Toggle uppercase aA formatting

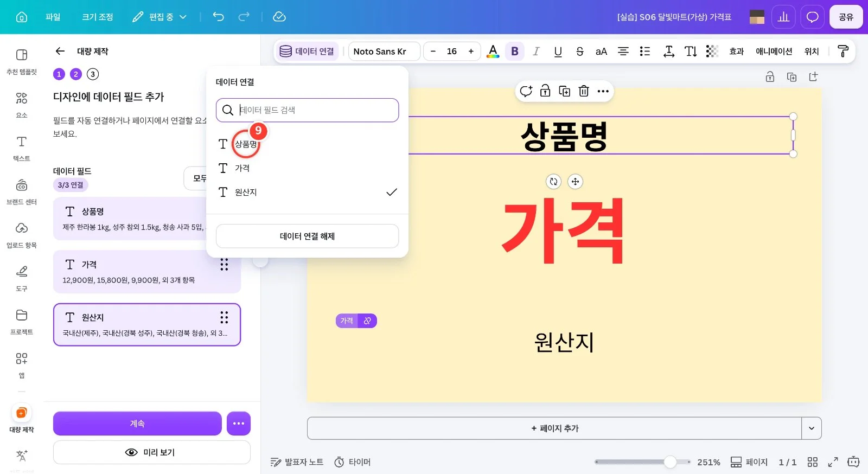tap(601, 52)
